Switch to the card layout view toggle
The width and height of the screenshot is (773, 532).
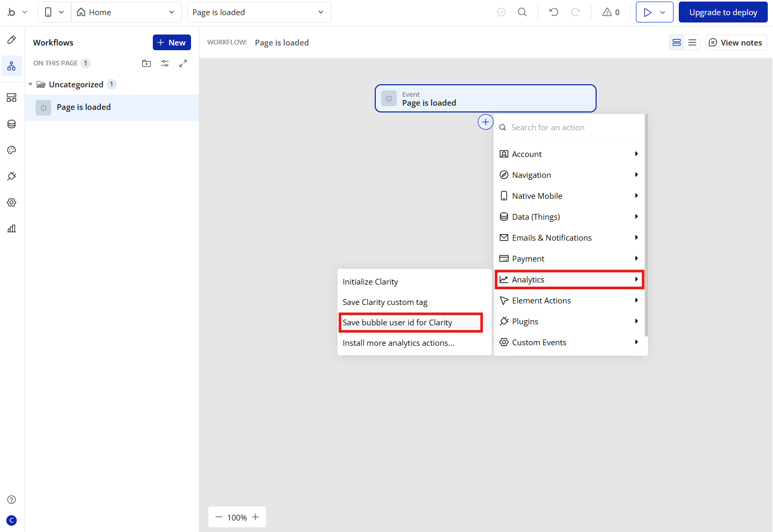[677, 42]
